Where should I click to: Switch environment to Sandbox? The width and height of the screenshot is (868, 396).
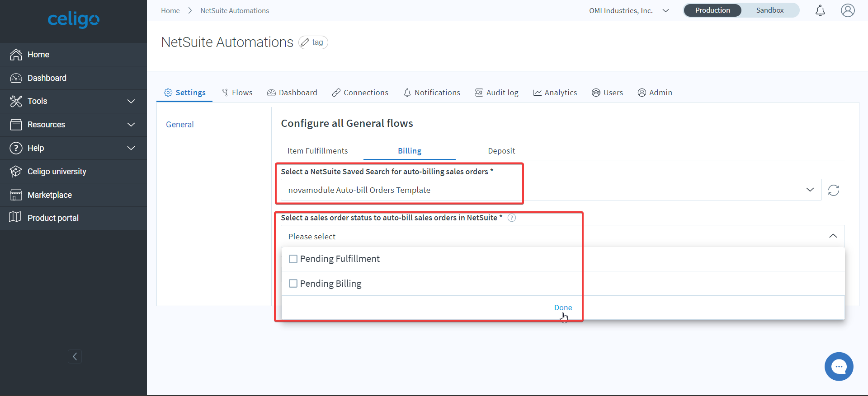(x=769, y=10)
